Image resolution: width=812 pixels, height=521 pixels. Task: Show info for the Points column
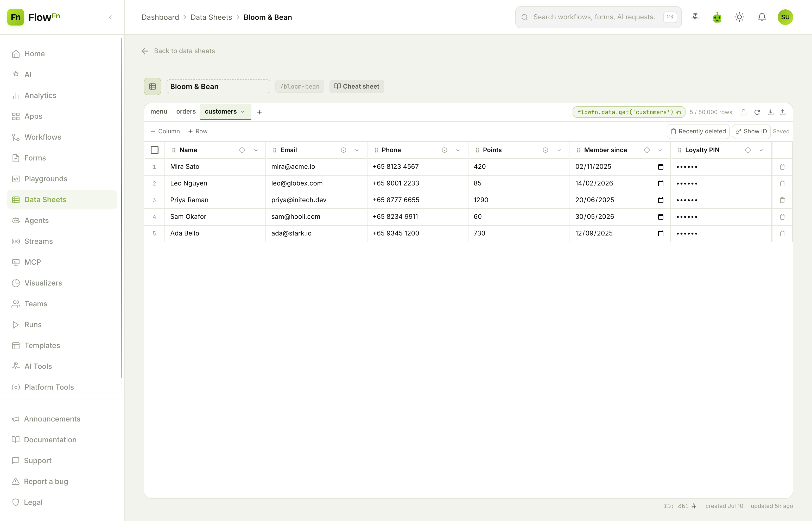click(x=545, y=150)
